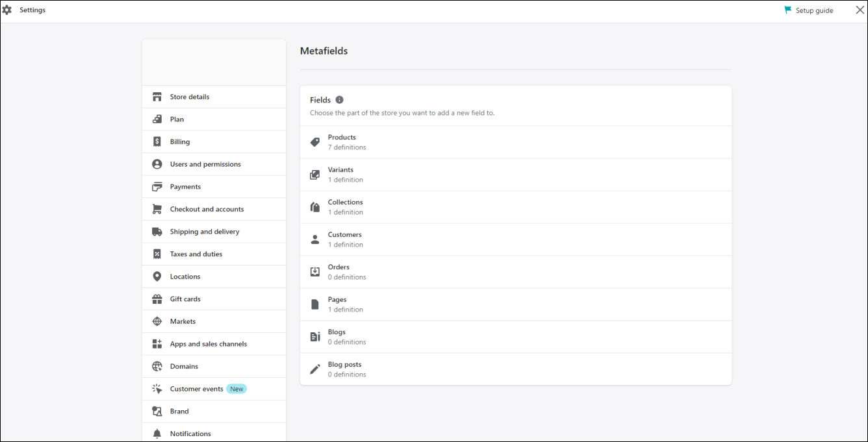Select Taxes and duties
The width and height of the screenshot is (868, 442).
click(x=214, y=254)
